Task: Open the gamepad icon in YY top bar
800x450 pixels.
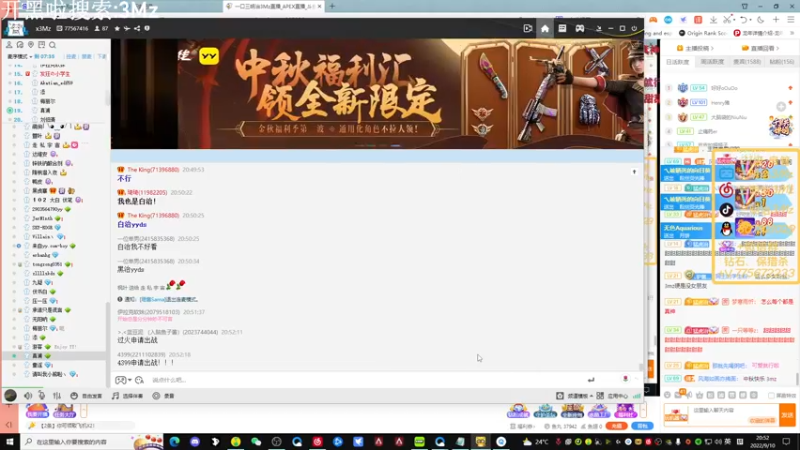Action: point(580,29)
